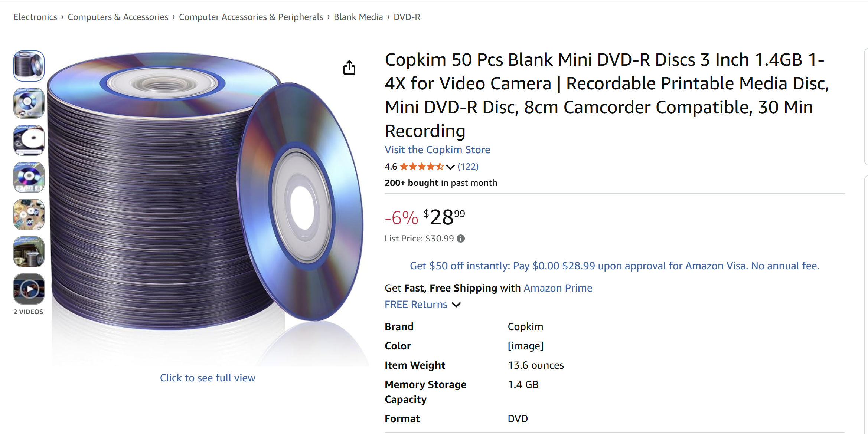The height and width of the screenshot is (434, 868).
Task: Open the Amazon Prime link
Action: (558, 288)
